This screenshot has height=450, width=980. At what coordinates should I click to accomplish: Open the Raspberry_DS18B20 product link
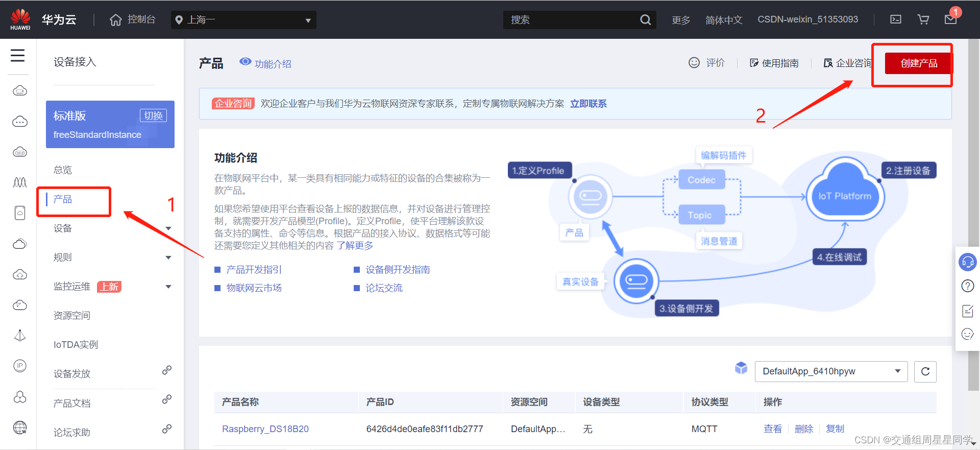coord(265,429)
